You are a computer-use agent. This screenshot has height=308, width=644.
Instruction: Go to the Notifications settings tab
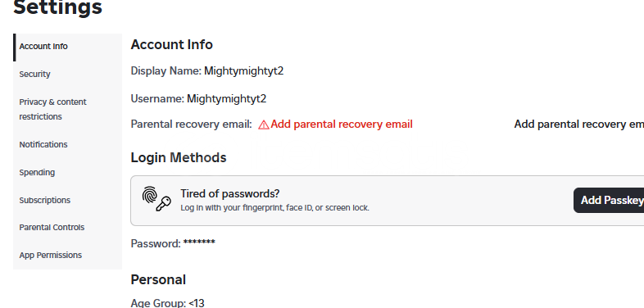point(68,144)
